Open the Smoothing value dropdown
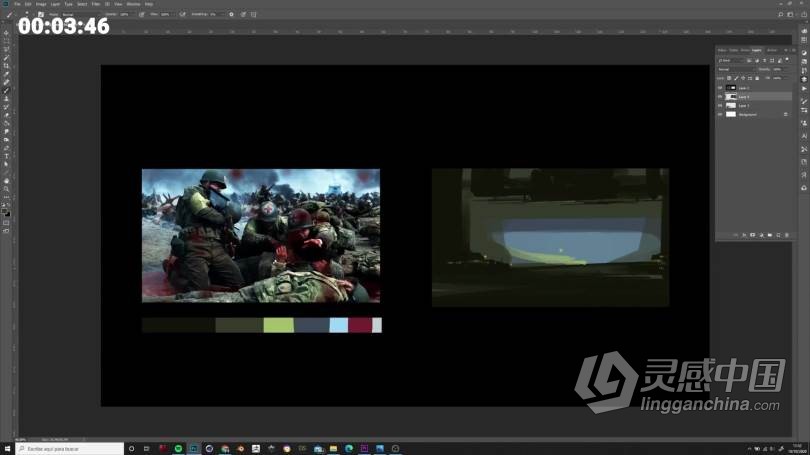This screenshot has width=810, height=455. coord(216,14)
